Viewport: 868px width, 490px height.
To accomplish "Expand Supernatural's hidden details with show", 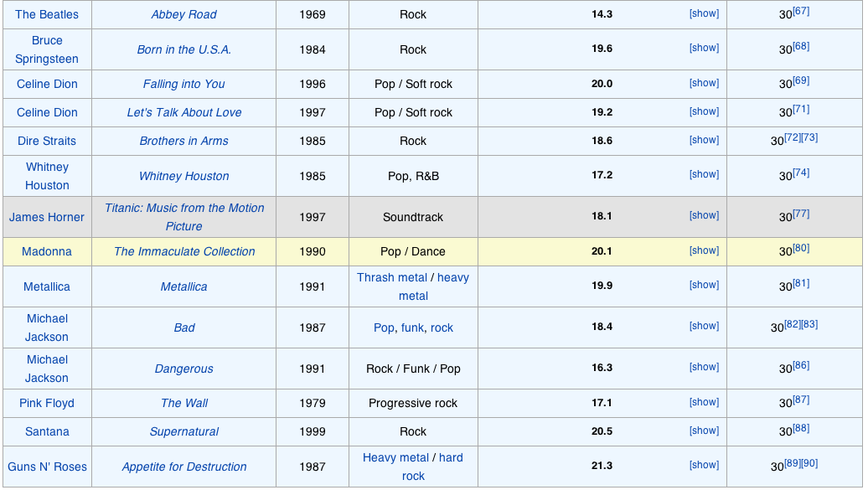I will click(704, 431).
